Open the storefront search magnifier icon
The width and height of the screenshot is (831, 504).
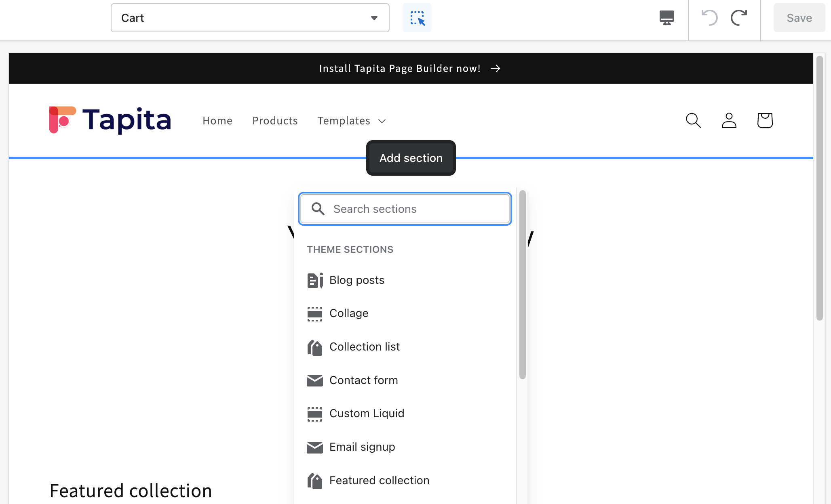693,120
